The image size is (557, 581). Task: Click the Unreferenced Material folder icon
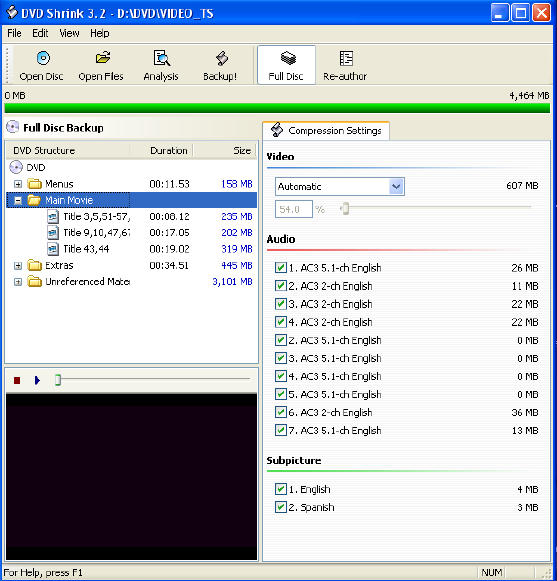[35, 282]
